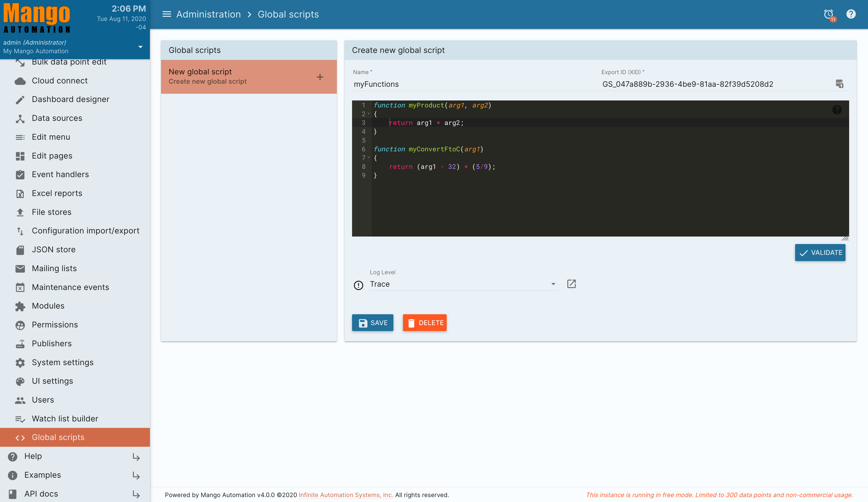Click Data sources network icon
This screenshot has width=868, height=502.
20,118
